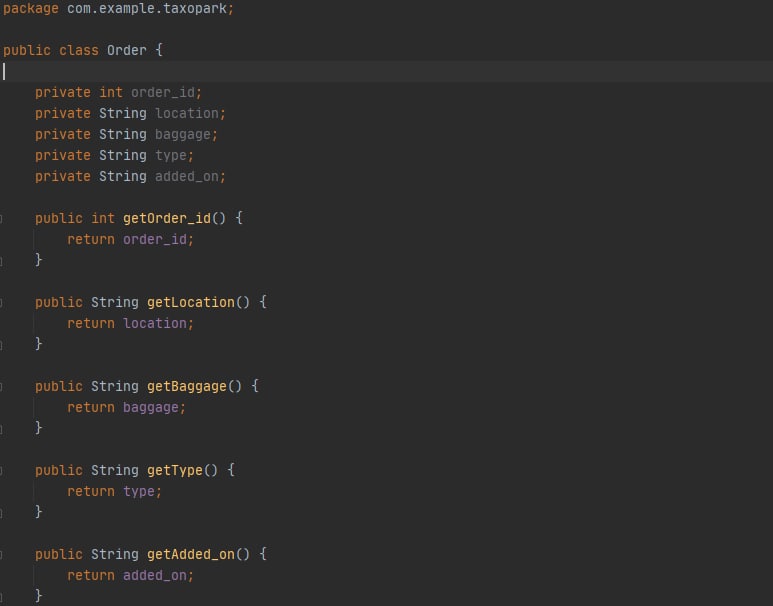Place cursor on class name Order
The height and width of the screenshot is (606, 773).
point(127,50)
